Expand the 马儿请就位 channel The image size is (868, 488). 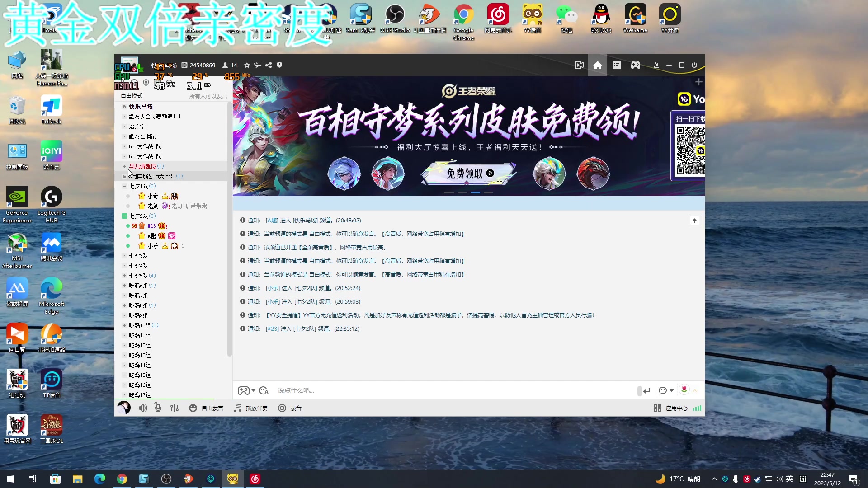[x=124, y=166]
